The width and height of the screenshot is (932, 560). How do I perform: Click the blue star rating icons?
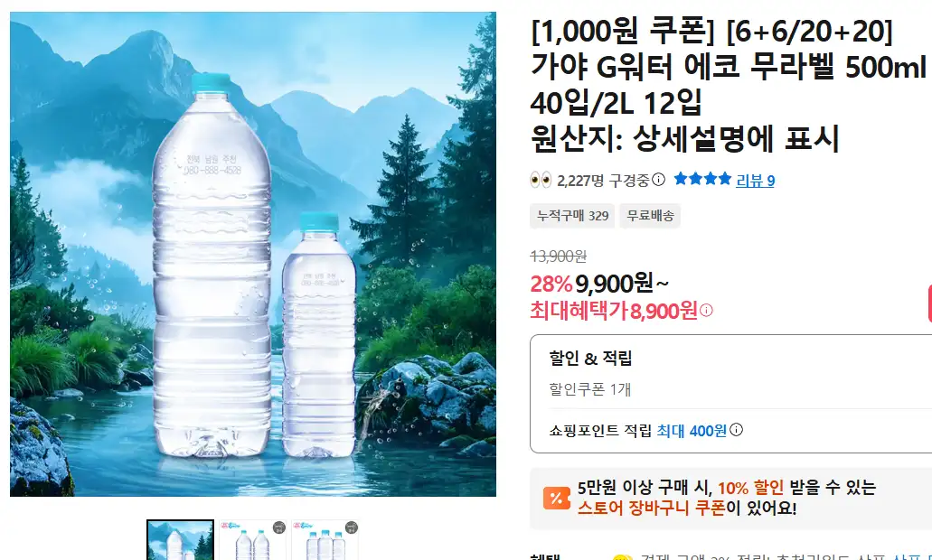(702, 180)
